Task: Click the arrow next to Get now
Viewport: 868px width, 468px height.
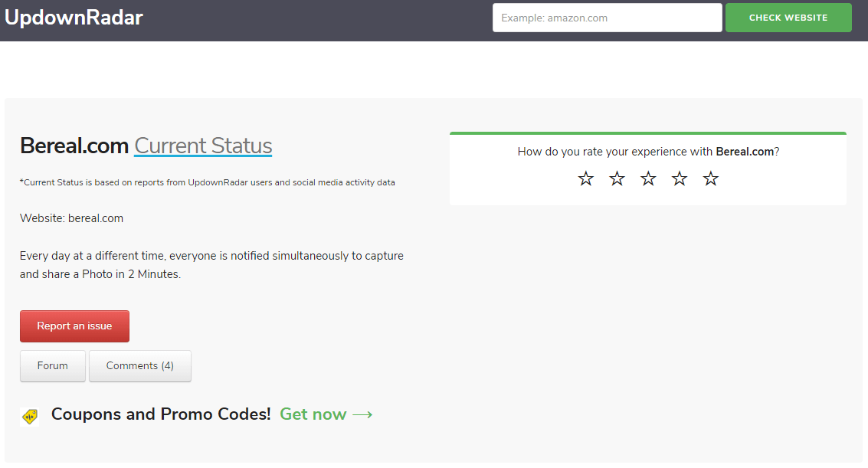Action: coord(362,415)
